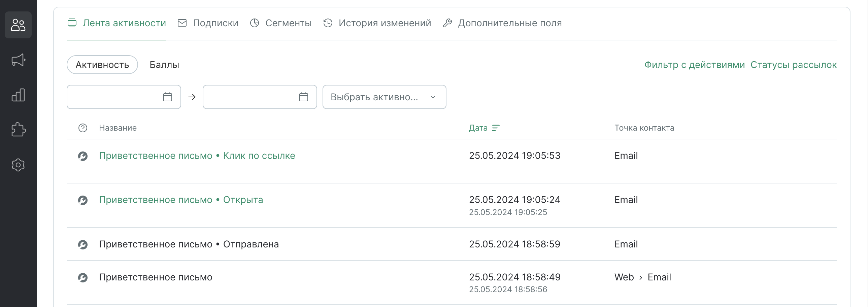Click the calendar icon in start date field
Screen dimensions: 868x307
[167, 97]
